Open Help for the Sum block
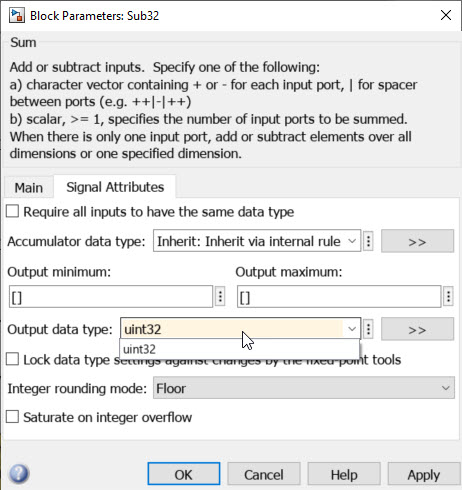The image size is (462, 490). [344, 474]
